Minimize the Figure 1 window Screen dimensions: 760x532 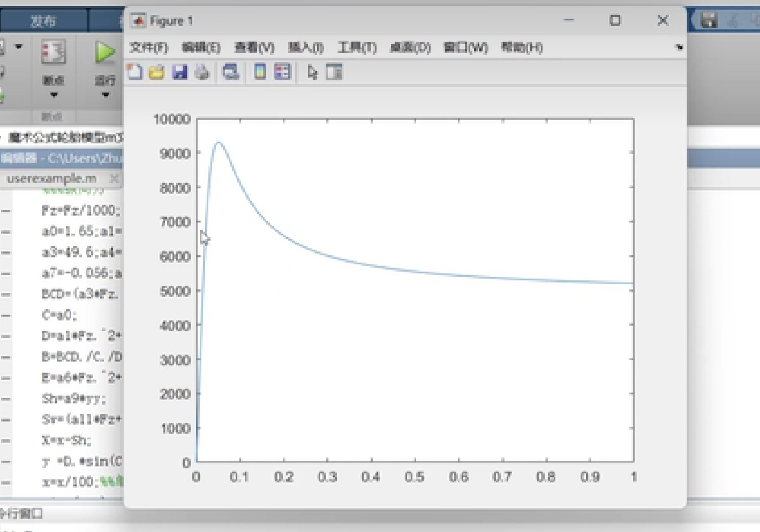click(569, 20)
